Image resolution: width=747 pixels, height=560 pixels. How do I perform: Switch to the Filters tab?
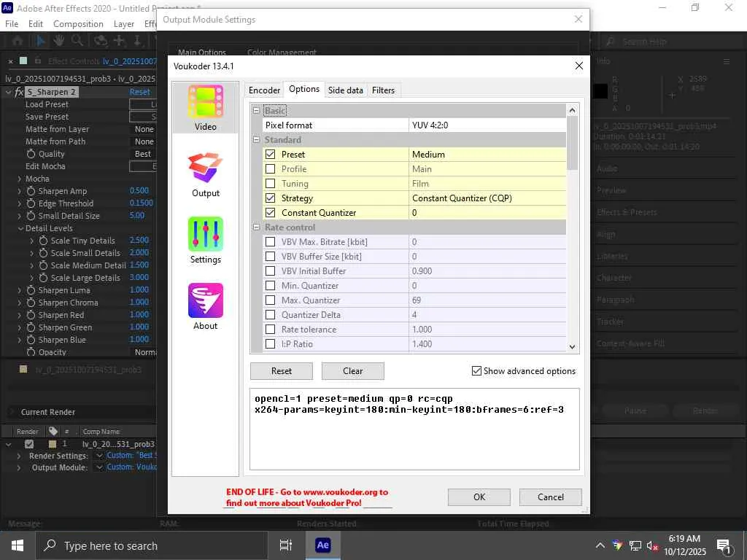click(383, 90)
